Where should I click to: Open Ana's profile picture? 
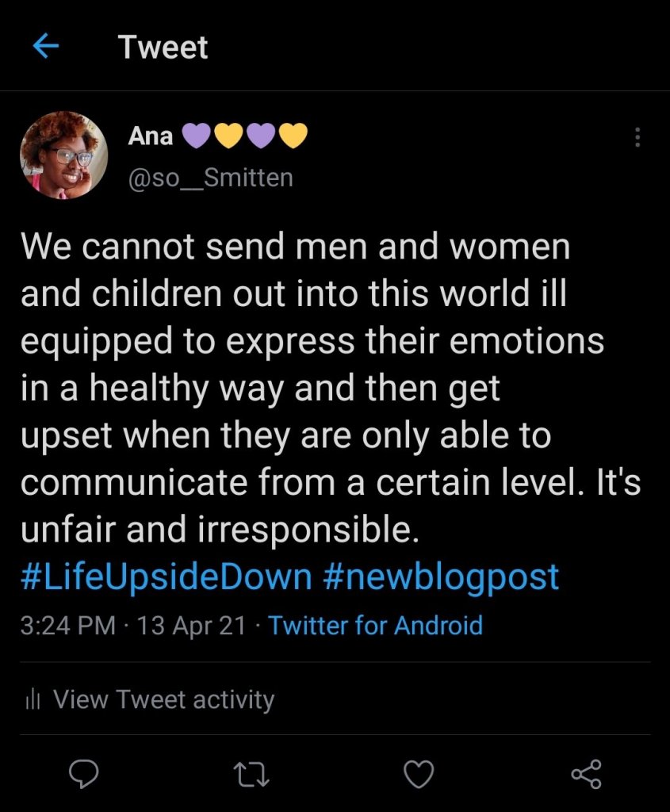coord(63,155)
